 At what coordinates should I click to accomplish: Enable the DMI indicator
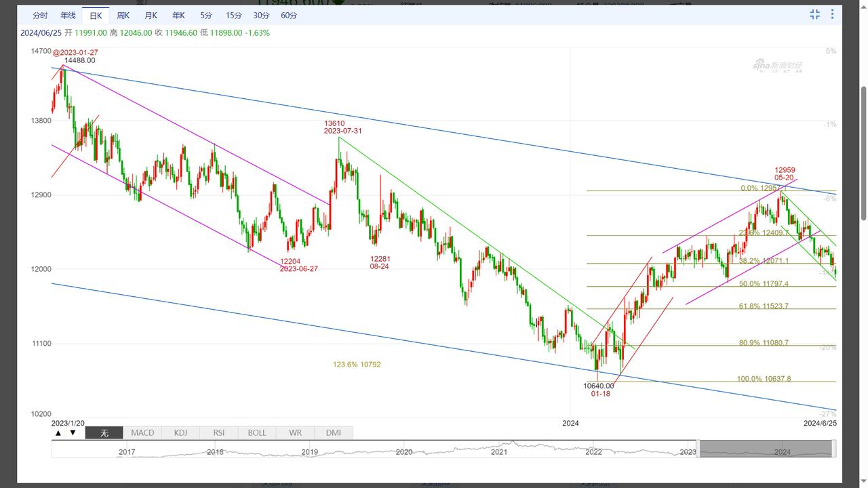[x=333, y=432]
